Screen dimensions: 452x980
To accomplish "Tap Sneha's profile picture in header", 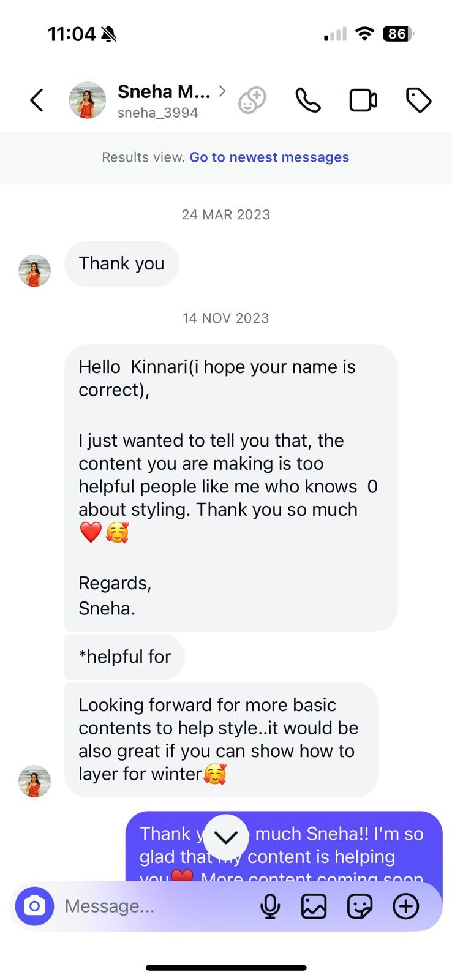I will click(87, 100).
